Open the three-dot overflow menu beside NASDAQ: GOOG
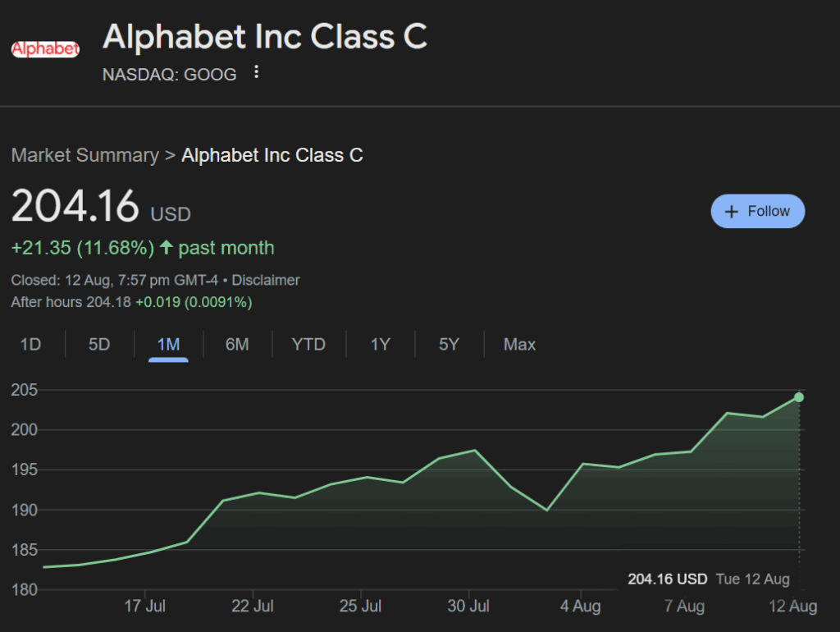The width and height of the screenshot is (840, 632). (x=255, y=72)
